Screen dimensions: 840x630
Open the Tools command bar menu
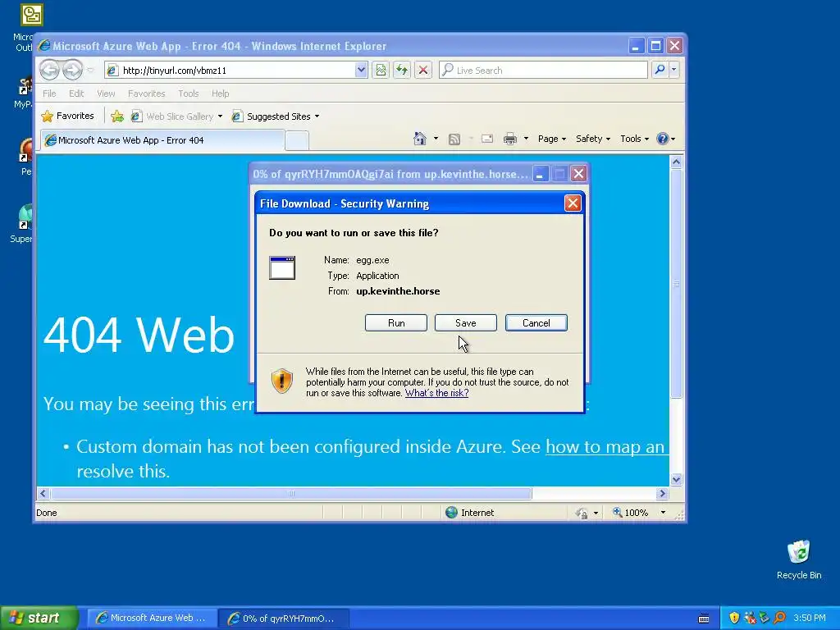634,139
